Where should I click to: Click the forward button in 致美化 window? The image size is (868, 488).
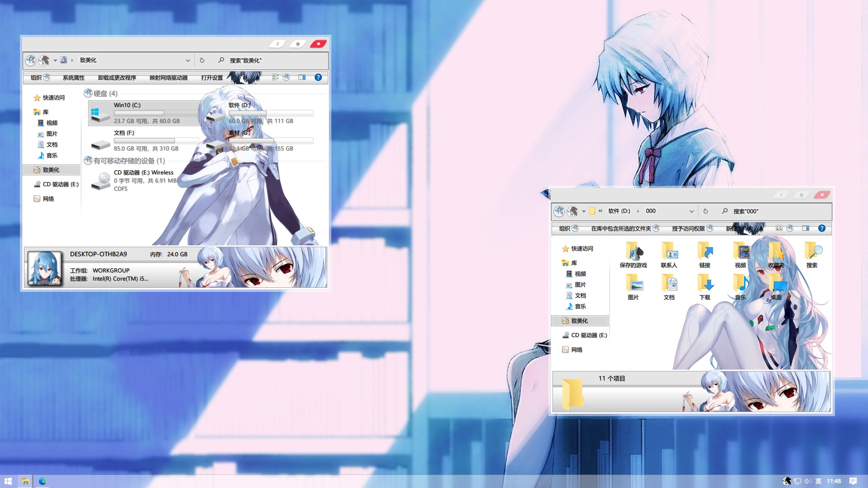click(x=44, y=60)
